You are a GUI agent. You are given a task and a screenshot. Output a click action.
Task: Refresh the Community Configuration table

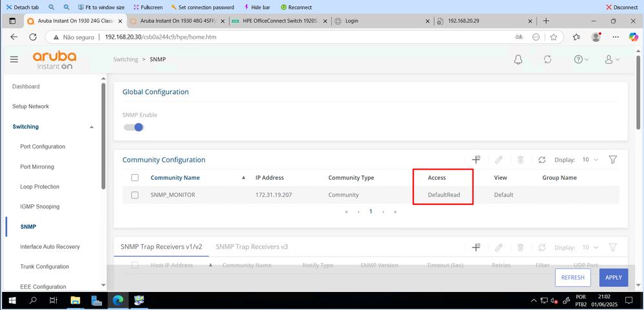542,160
